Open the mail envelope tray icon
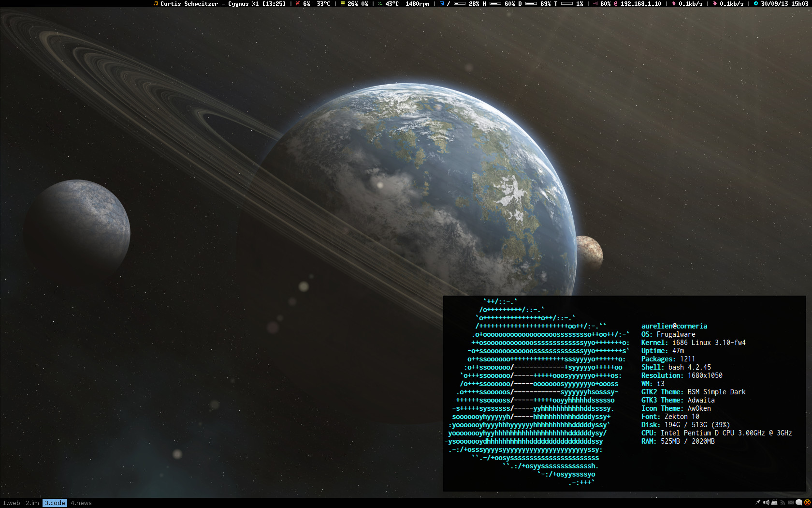The image size is (812, 508). (791, 503)
